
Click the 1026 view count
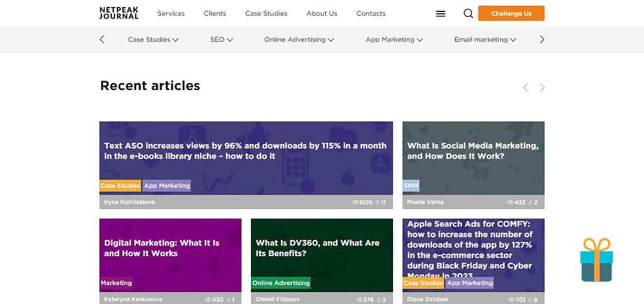(x=366, y=203)
